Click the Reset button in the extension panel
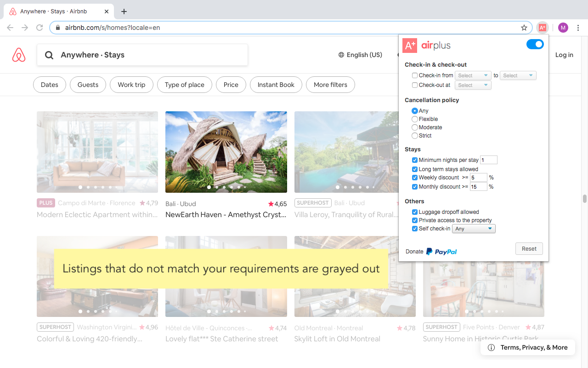588x368 pixels. (529, 248)
